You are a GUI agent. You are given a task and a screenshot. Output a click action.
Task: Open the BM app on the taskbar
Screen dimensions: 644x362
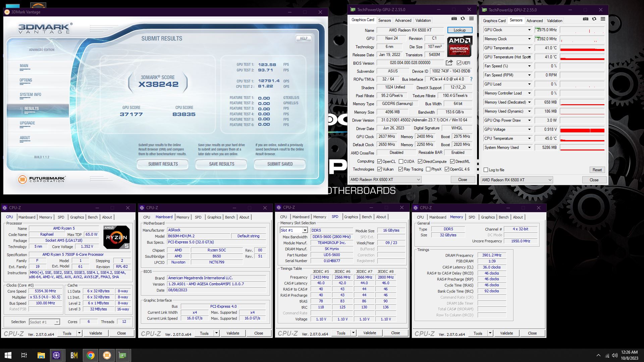tap(74, 355)
